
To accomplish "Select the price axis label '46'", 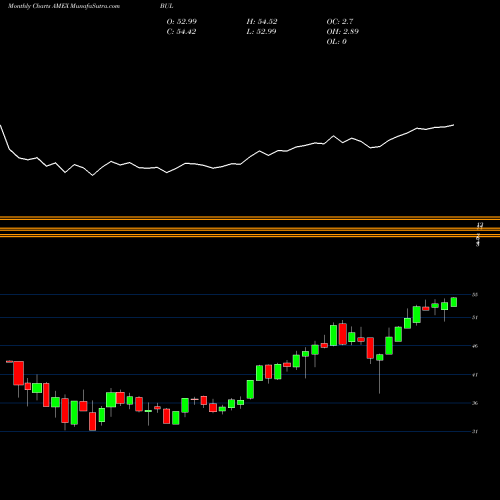I will coord(475,346).
